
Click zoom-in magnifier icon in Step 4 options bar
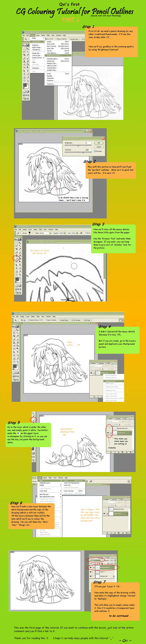tap(22, 320)
